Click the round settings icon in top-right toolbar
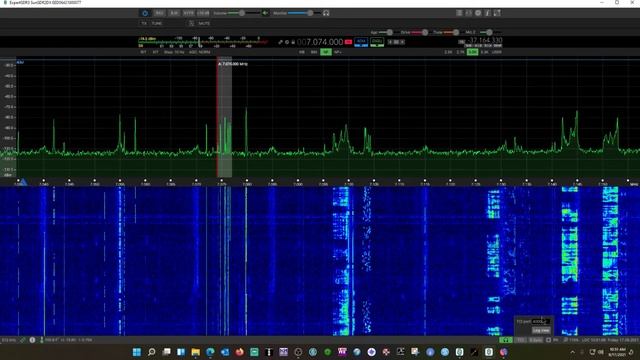 (x=478, y=13)
